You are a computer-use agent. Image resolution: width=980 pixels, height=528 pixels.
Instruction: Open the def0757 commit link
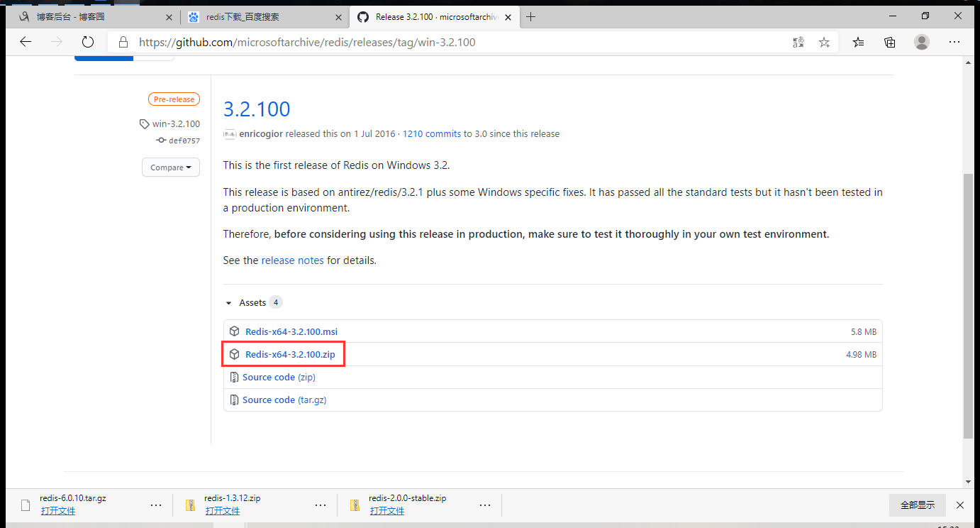(x=184, y=141)
